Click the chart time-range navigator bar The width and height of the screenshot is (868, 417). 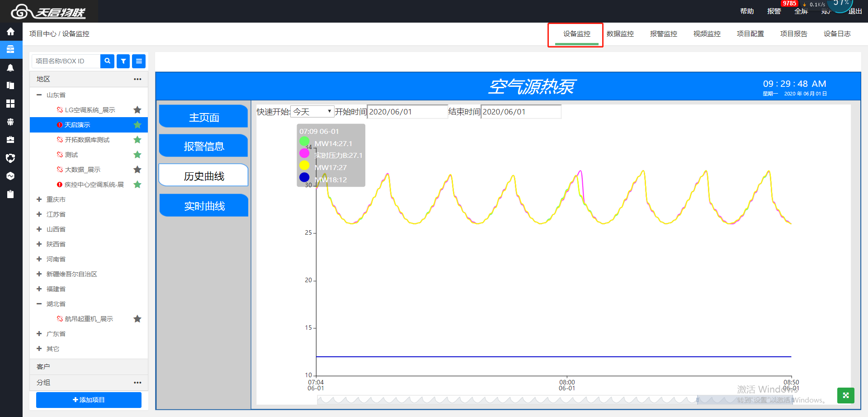pyautogui.click(x=555, y=400)
